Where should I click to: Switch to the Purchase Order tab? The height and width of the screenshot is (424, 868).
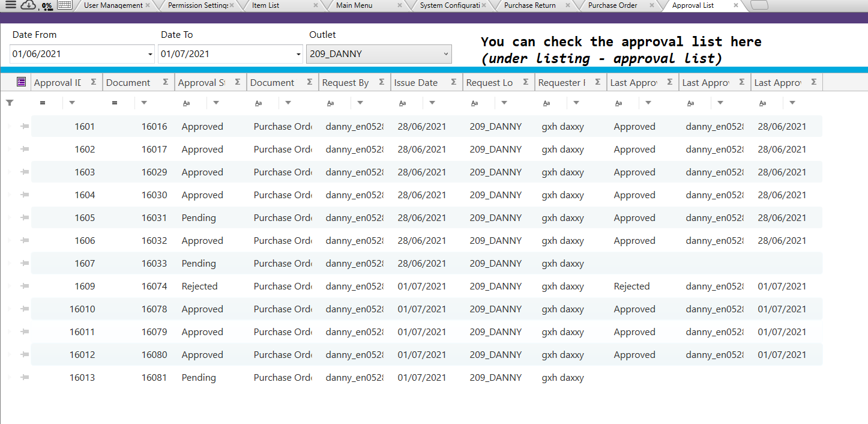pos(612,5)
